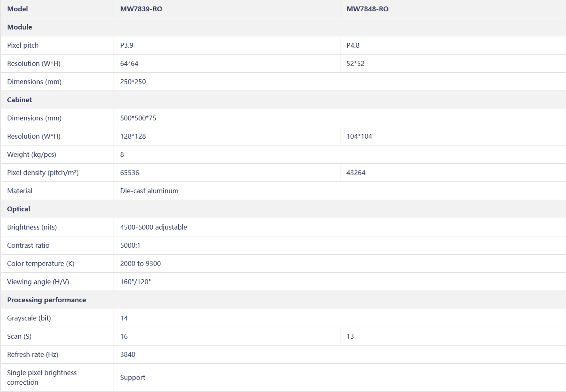This screenshot has width=566, height=392.
Task: Click the 500*500*75 cabinet dimensions value
Action: [138, 118]
